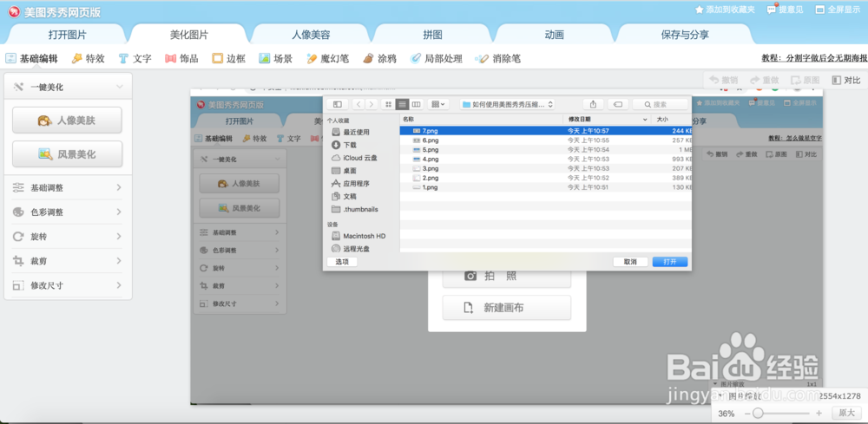Viewport: 868px width, 424px height.
Task: Click the zoom-in plus by the zoom slider
Action: 819,414
